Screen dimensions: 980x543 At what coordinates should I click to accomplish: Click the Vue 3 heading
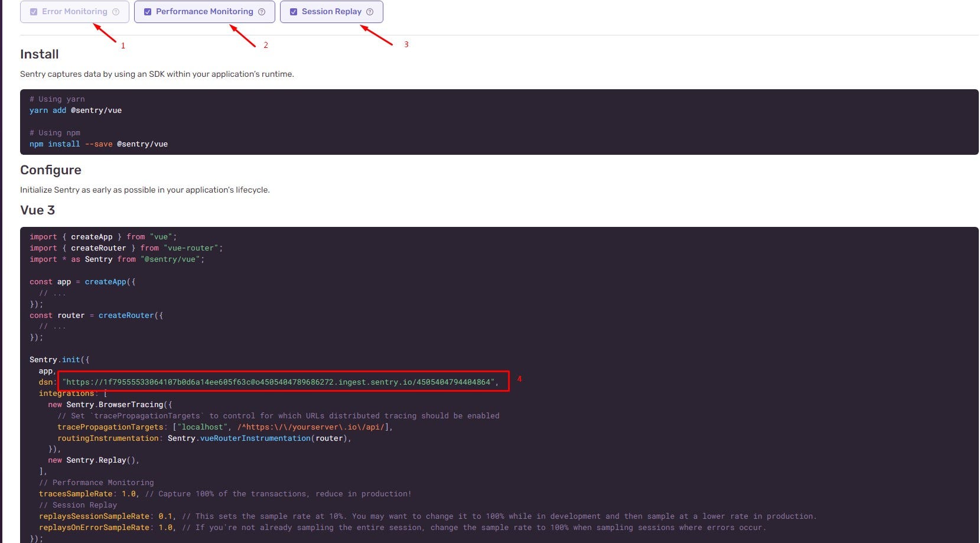38,210
